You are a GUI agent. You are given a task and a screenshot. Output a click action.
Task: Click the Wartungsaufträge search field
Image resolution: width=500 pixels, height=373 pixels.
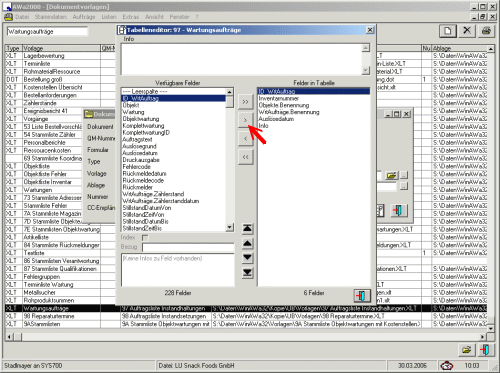pos(47,31)
